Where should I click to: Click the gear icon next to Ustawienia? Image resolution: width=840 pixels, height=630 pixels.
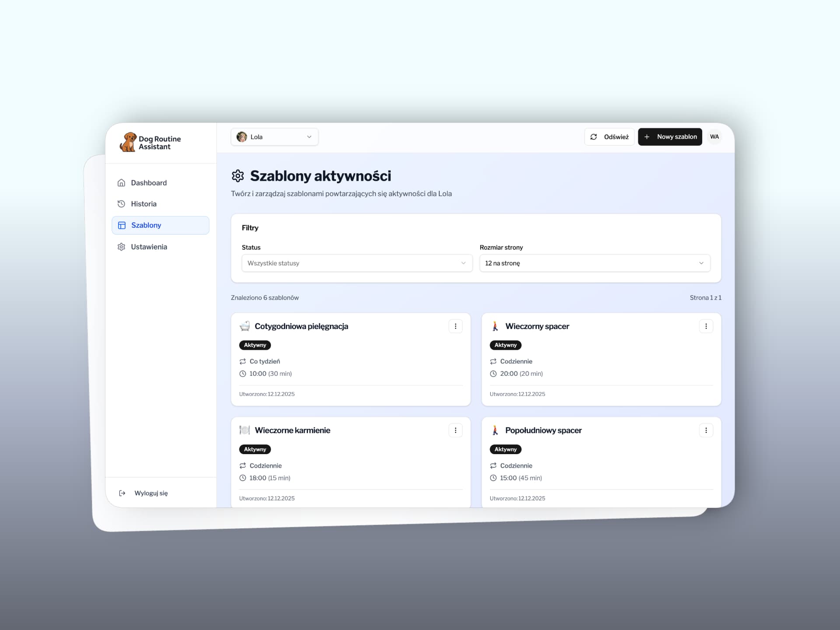click(x=121, y=246)
